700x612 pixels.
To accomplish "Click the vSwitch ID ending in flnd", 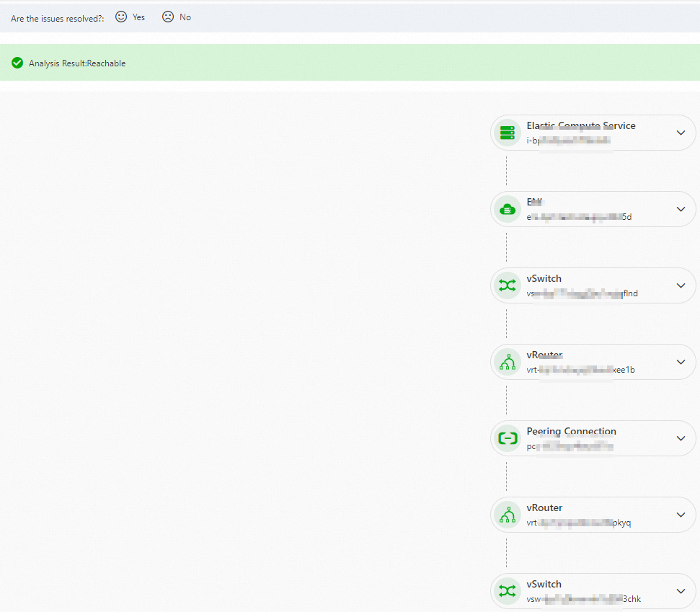I will click(582, 293).
